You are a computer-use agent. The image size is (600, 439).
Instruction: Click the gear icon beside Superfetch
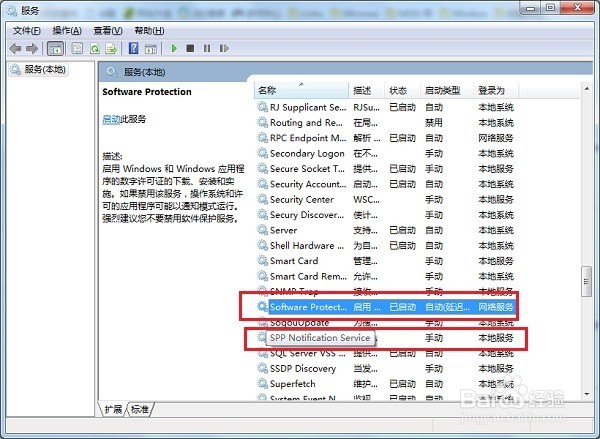click(x=262, y=383)
